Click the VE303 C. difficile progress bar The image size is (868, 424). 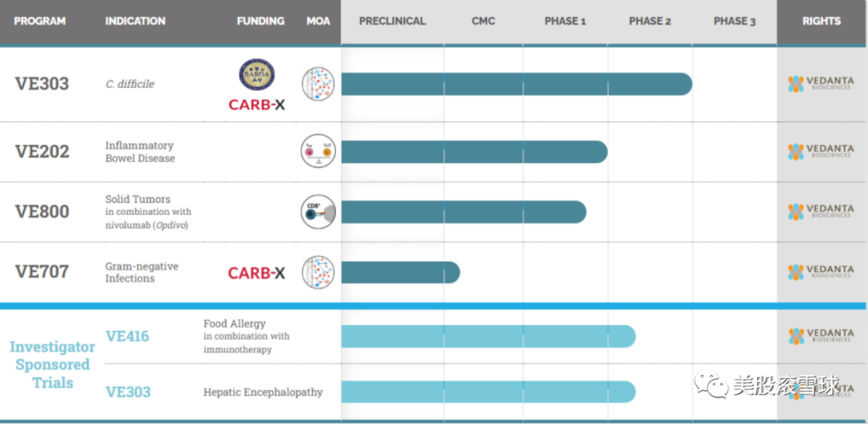(x=516, y=84)
